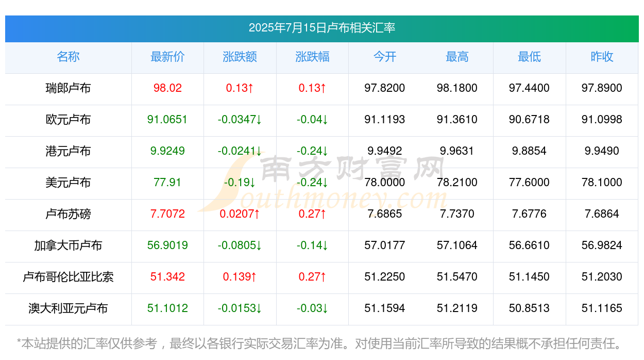644x360 pixels.
Task: Select the 瑞郎卢布 row name
Action: point(68,88)
